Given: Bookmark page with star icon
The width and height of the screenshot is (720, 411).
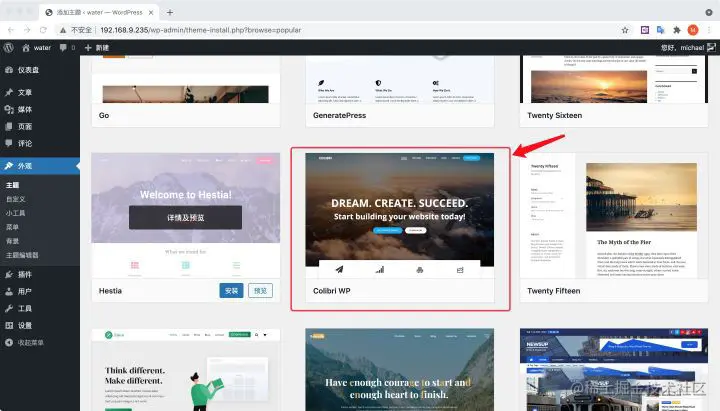Looking at the screenshot, I should point(625,30).
